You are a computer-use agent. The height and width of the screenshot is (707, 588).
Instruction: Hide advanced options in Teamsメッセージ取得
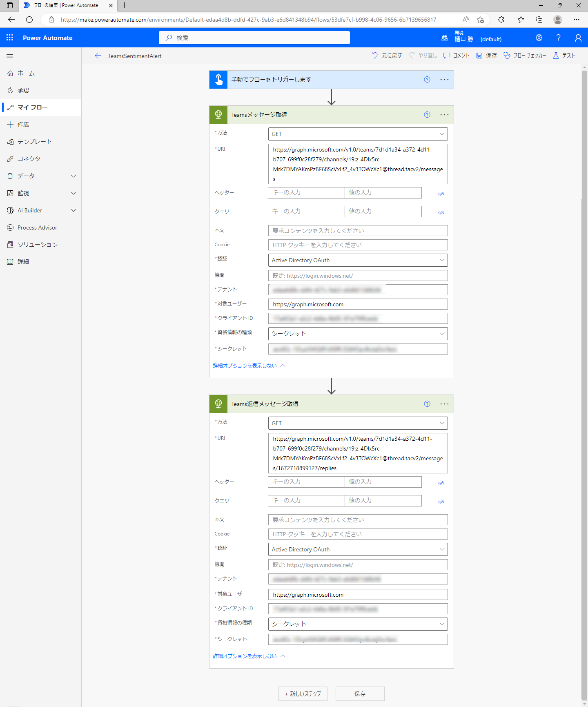click(x=249, y=366)
